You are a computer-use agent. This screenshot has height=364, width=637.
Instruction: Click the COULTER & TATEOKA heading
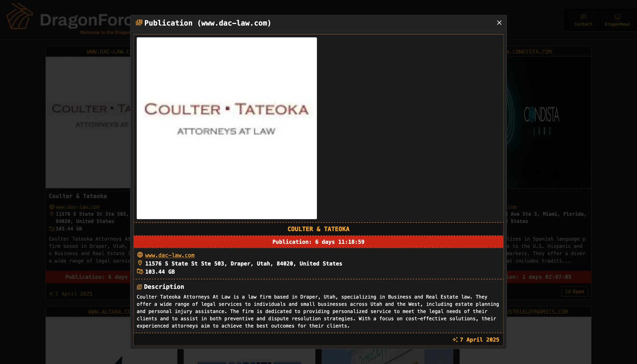point(318,229)
